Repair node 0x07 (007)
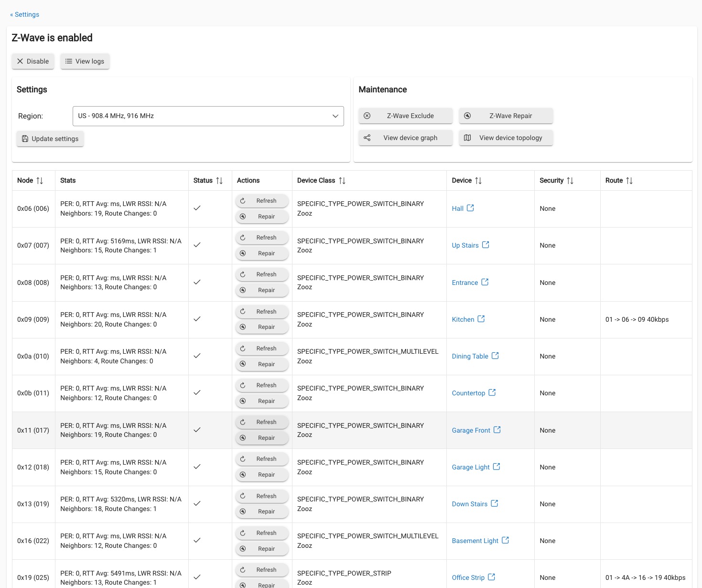 point(262,253)
